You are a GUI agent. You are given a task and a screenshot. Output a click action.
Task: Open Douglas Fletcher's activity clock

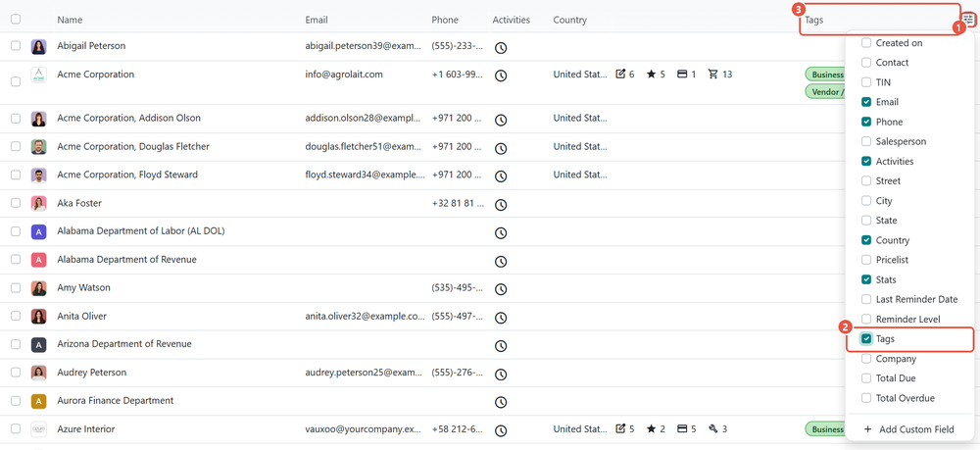coord(501,148)
